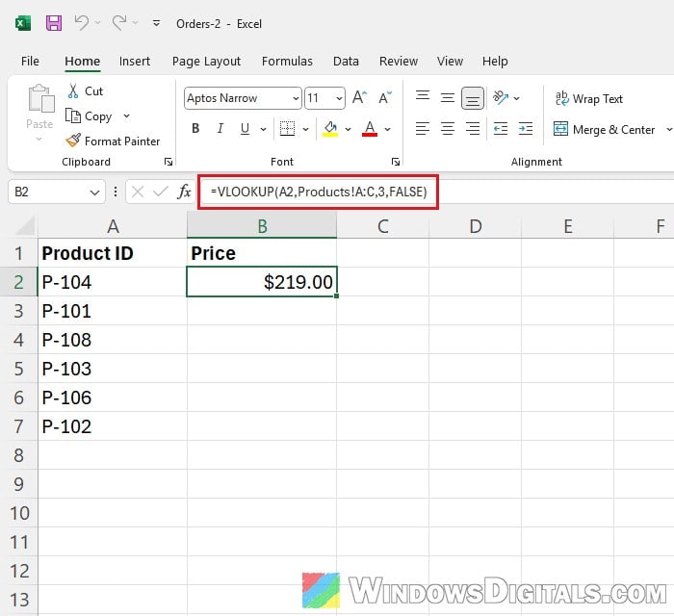Screen dimensions: 674x616
Task: Toggle Wrap Text
Action: pos(588,99)
